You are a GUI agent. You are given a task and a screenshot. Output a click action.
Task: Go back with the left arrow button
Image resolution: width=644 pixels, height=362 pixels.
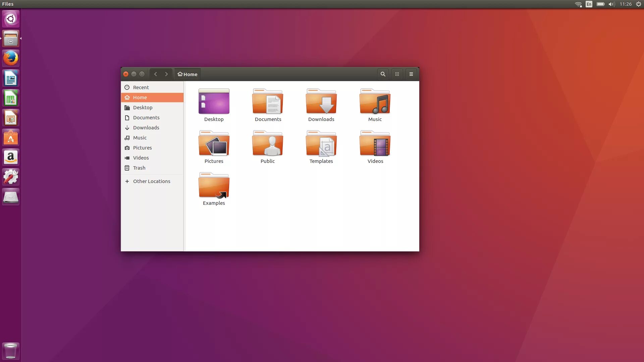156,74
